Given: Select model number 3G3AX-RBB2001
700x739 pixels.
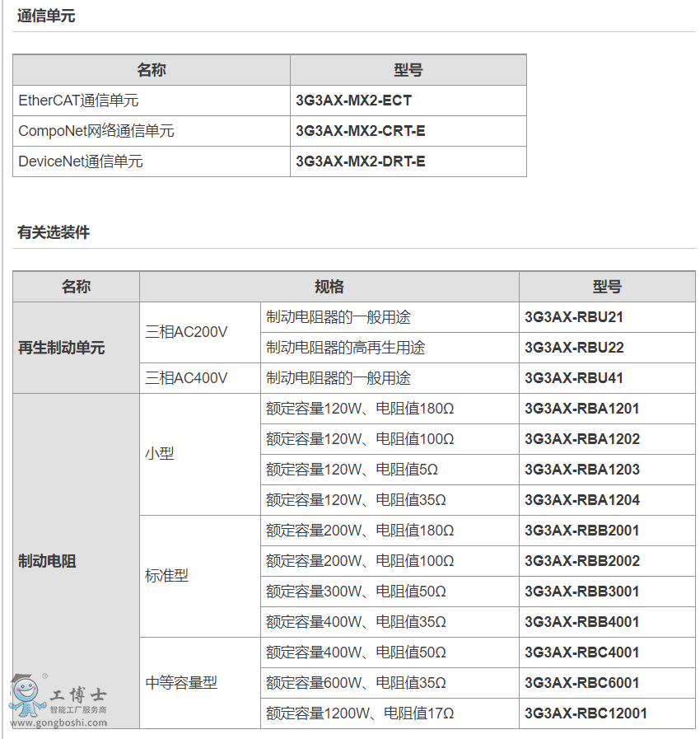Looking at the screenshot, I should [581, 531].
